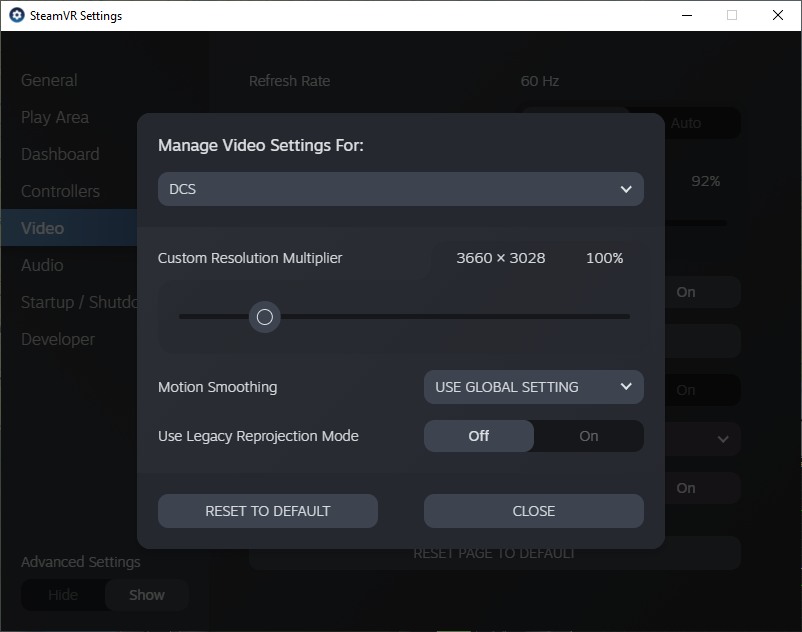Screen dimensions: 802x632
Task: Click the 92% resolution value behind dialog
Action: click(x=705, y=181)
